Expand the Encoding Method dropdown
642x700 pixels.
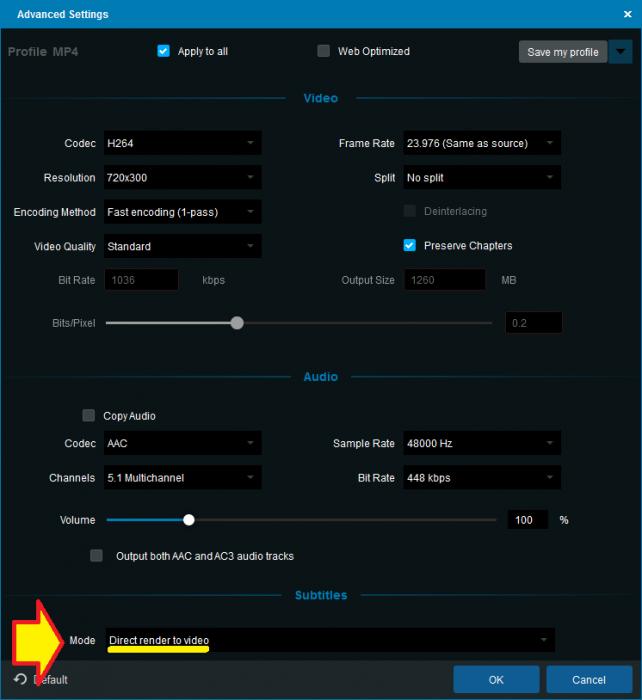183,212
